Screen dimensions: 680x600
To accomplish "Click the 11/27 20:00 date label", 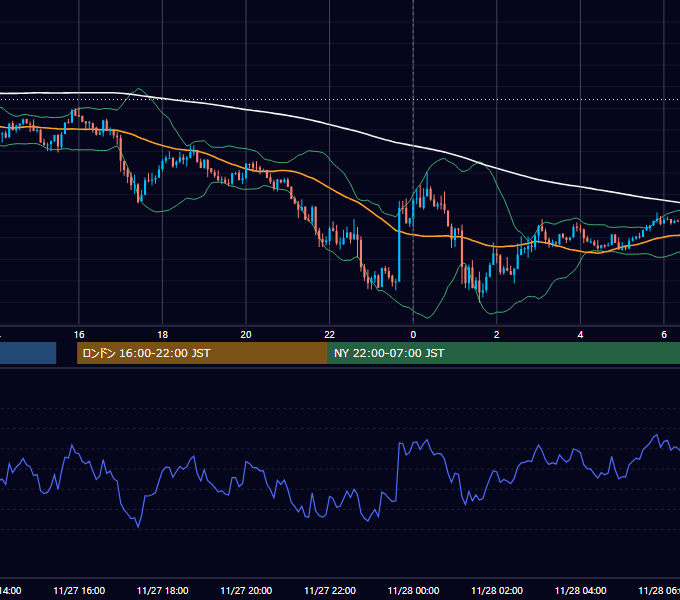I will pyautogui.click(x=246, y=590).
